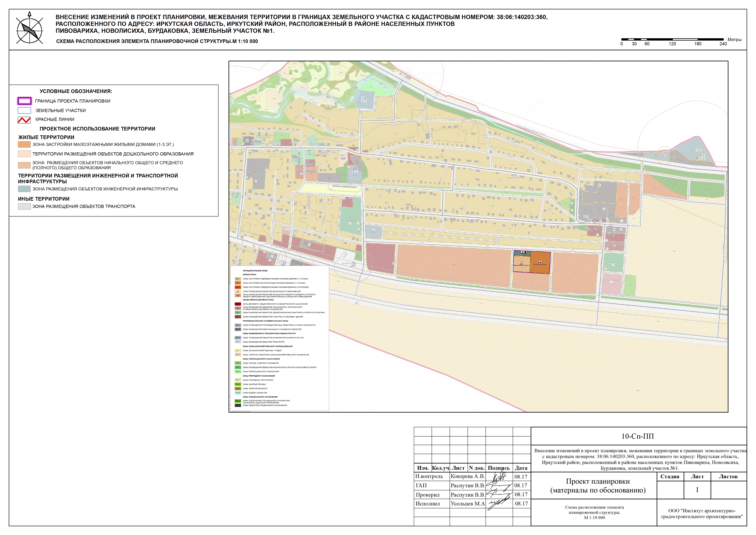Click the 'ГРАНИЦА ПРОЕКТА ПЛАНИРОВКИ' label
Viewport: 756px width, 535px height.
pos(73,101)
